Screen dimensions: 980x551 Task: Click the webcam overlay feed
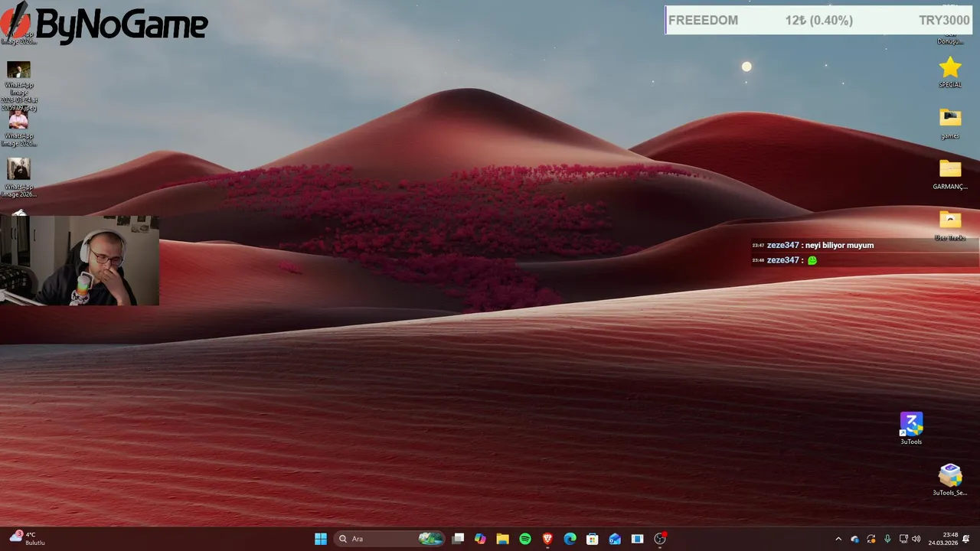tap(80, 260)
